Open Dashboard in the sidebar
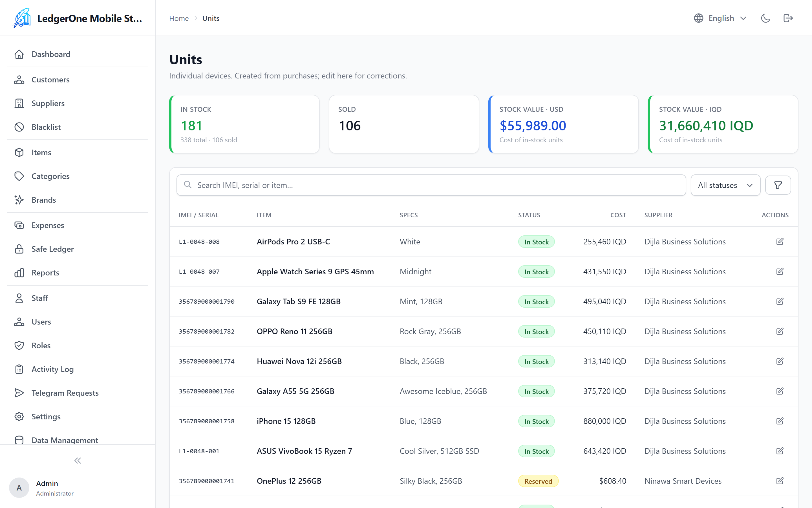 [x=78, y=54]
